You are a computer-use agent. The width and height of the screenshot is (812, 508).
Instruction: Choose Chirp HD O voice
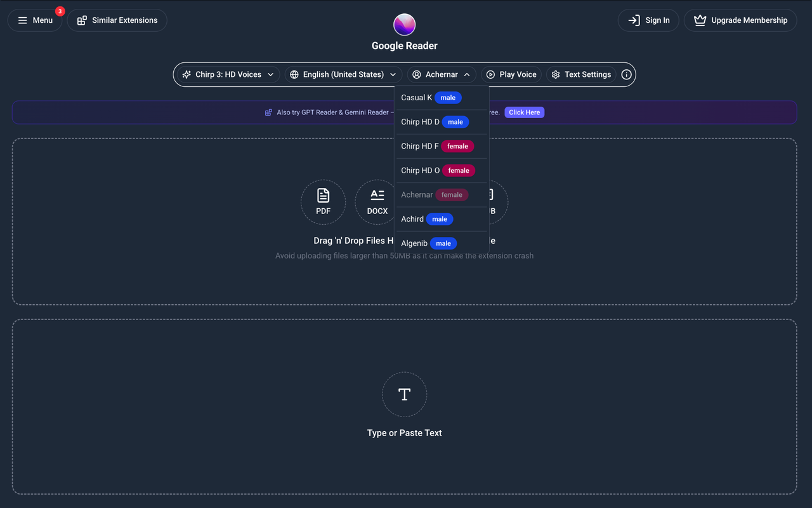click(x=442, y=170)
